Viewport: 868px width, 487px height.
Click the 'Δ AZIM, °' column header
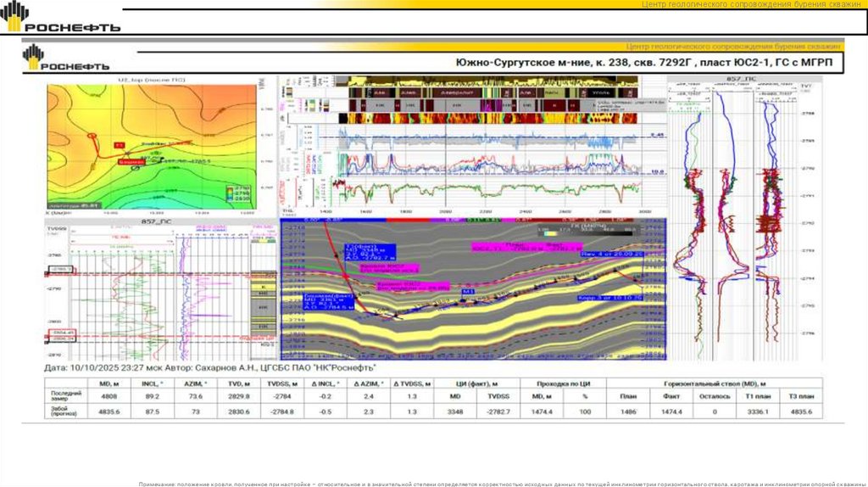click(x=368, y=383)
